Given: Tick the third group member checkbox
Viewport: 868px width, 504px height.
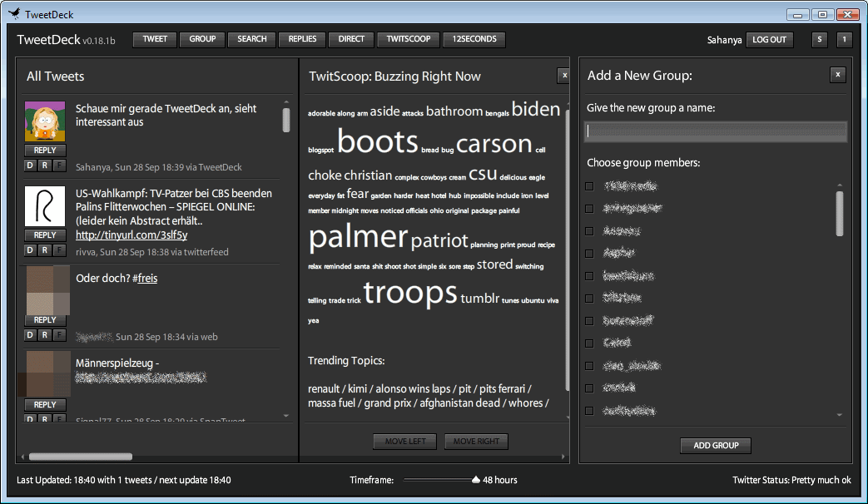Looking at the screenshot, I should pyautogui.click(x=589, y=231).
